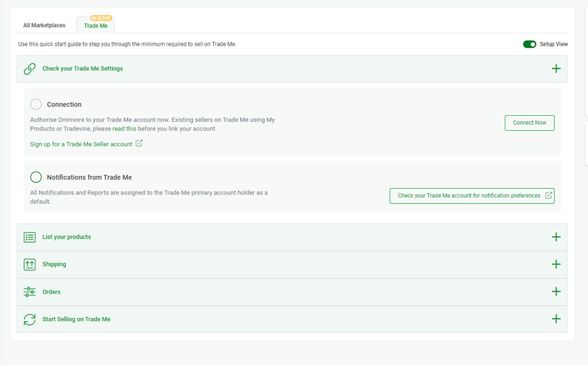The image size is (588, 365).
Task: Expand the Shipping section plus
Action: 556,264
